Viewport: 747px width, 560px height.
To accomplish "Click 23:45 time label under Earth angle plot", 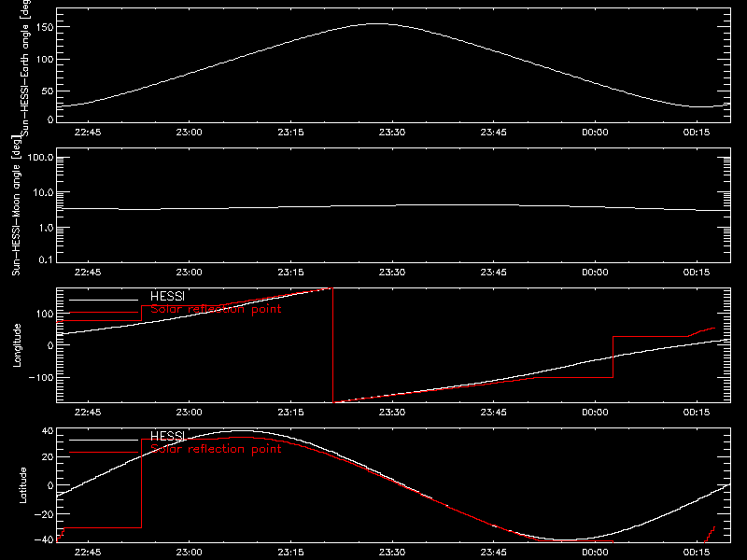I will [x=494, y=133].
